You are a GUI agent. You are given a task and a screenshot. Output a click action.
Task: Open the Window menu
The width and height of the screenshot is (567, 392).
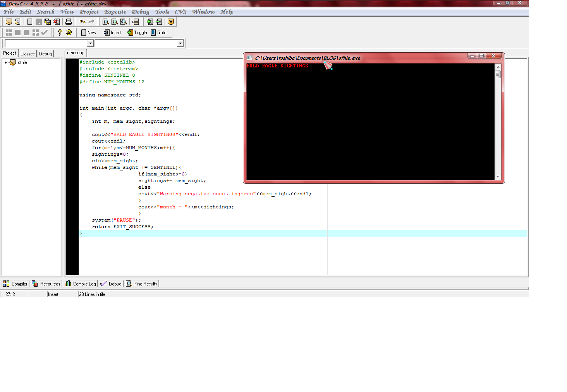(203, 12)
